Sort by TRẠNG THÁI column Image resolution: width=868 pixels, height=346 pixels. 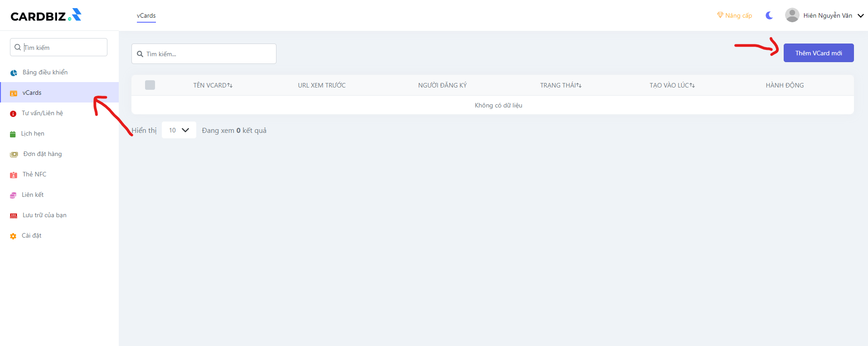561,85
